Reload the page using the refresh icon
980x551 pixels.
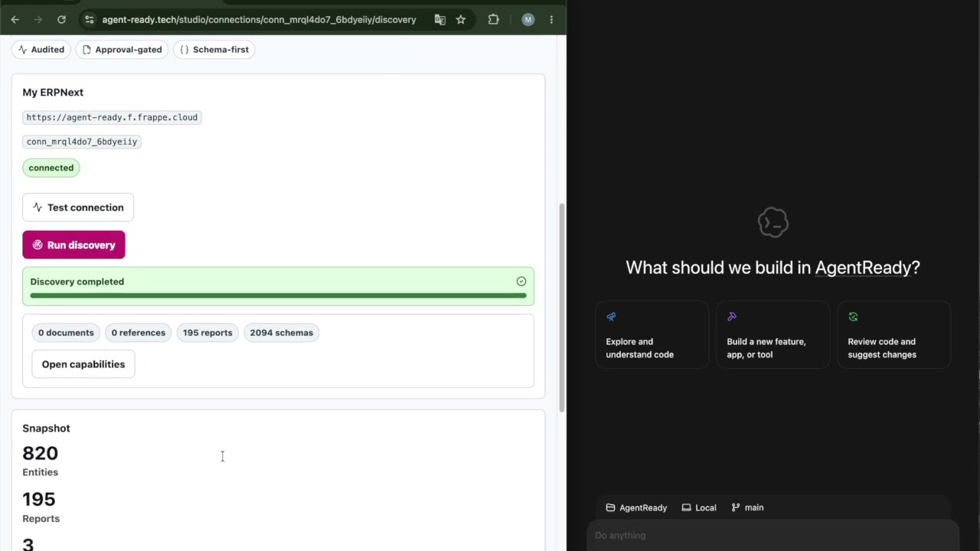click(61, 20)
